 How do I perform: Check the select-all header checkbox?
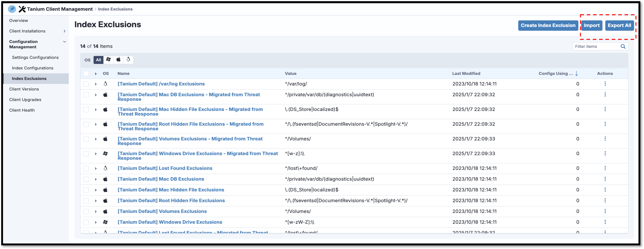point(86,74)
